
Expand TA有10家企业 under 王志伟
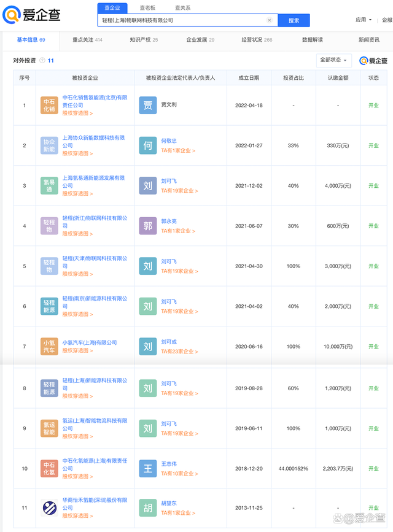[x=179, y=474]
